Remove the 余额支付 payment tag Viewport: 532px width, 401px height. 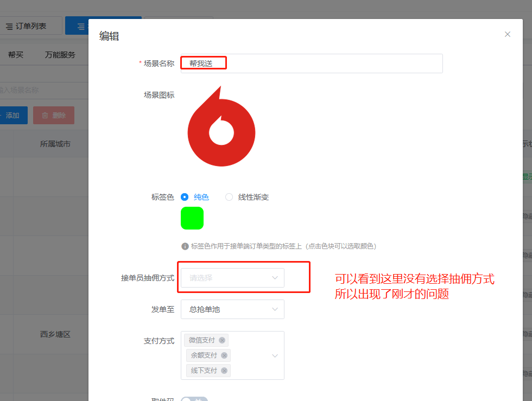pos(224,355)
